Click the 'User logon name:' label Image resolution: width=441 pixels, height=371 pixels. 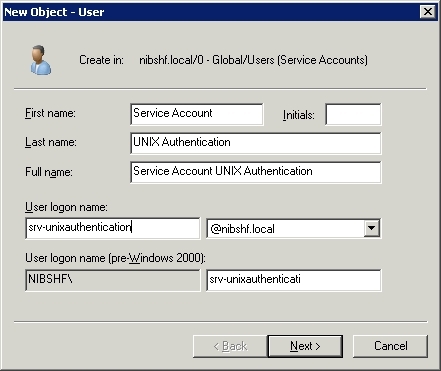point(66,207)
